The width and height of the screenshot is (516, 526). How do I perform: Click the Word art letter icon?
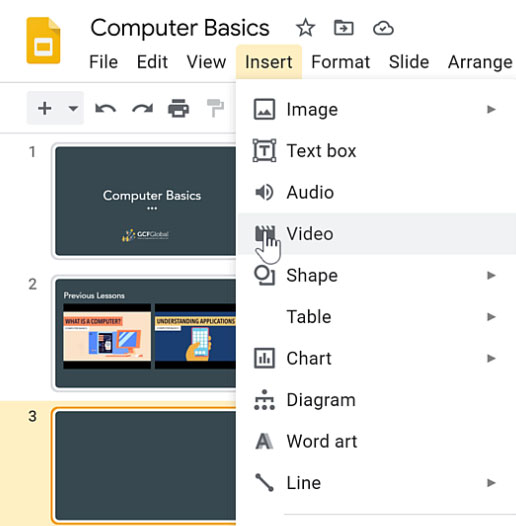(264, 441)
